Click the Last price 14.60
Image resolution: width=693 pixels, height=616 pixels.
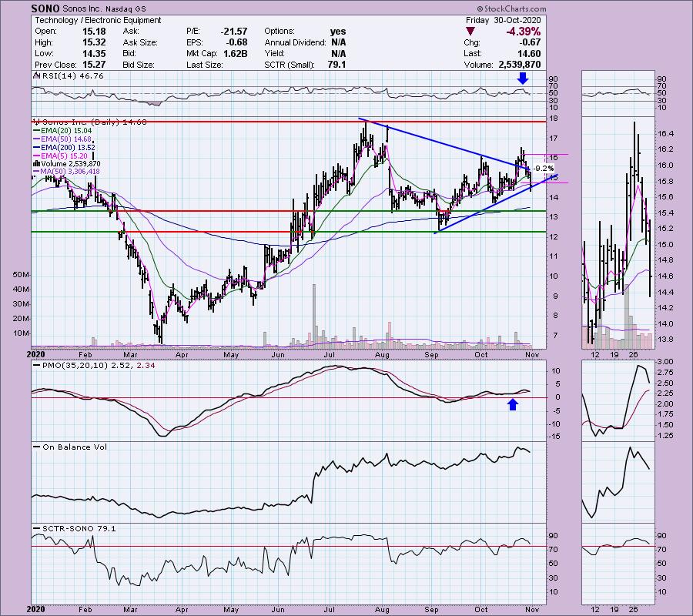(x=529, y=53)
